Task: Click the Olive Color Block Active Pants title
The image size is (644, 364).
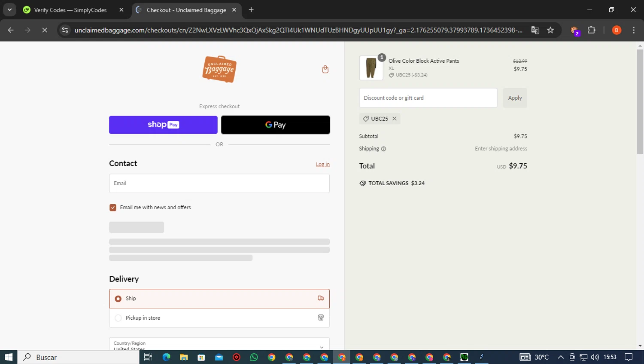Action: pos(424,61)
